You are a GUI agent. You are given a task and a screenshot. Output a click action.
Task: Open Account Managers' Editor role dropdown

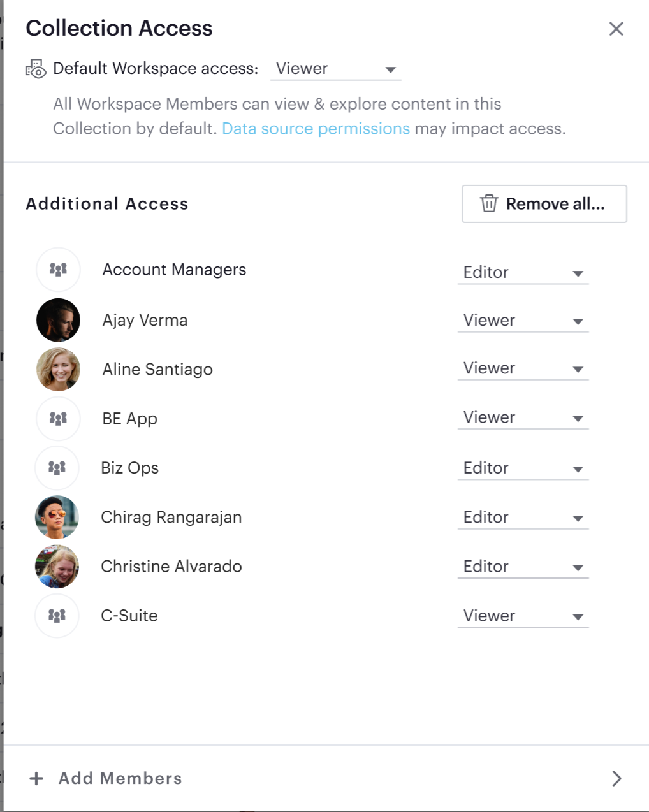523,273
